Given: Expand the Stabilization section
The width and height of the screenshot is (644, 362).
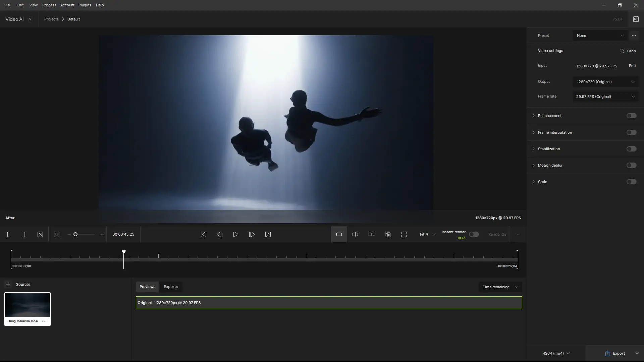Looking at the screenshot, I should pyautogui.click(x=534, y=149).
